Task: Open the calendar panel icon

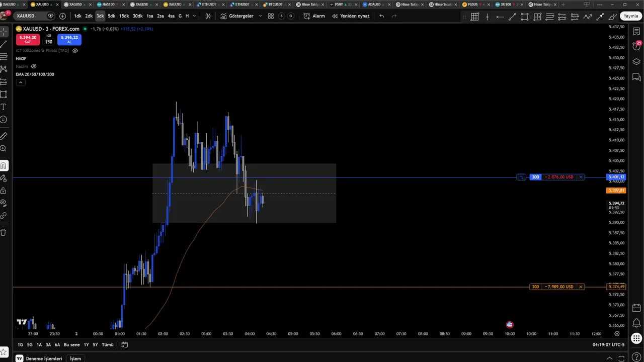Action: coord(636,308)
